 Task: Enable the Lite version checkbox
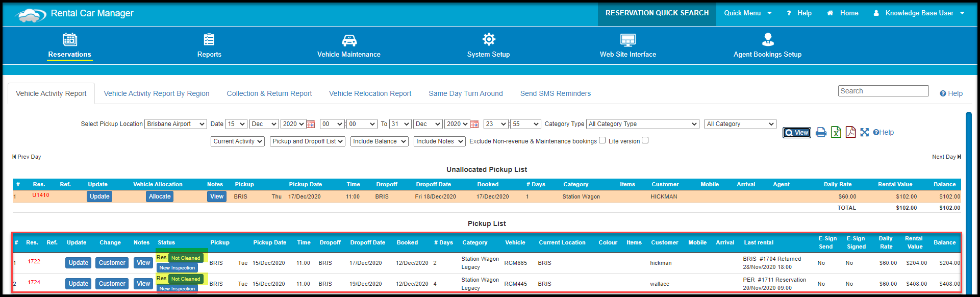(645, 140)
